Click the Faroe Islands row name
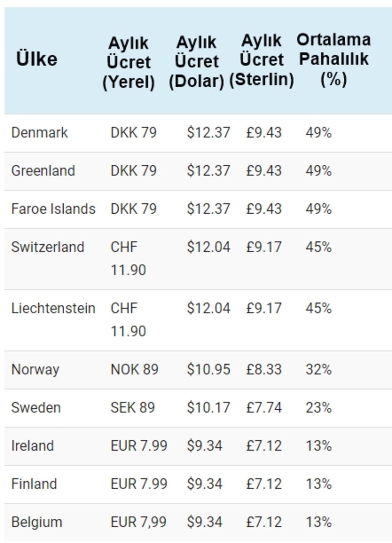This screenshot has width=392, height=543. click(53, 209)
